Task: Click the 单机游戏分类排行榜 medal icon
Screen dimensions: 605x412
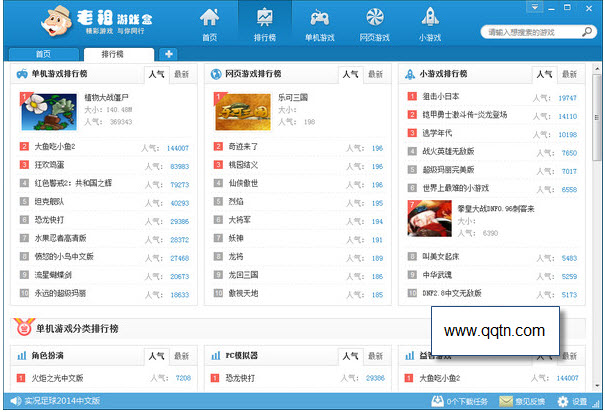Action: [24, 327]
